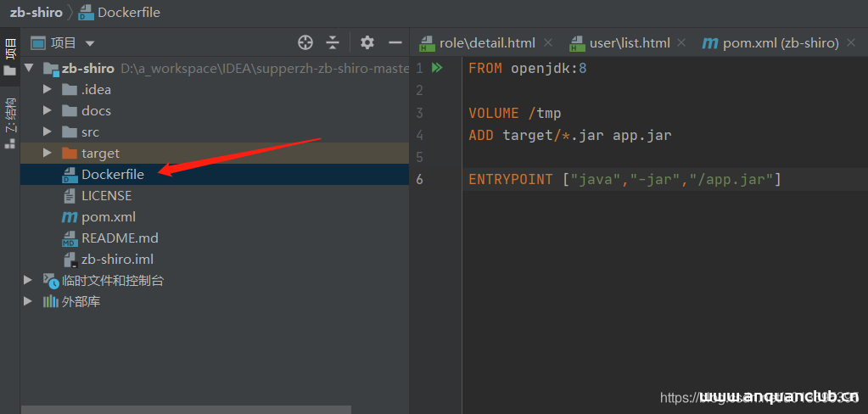This screenshot has height=414, width=868.
Task: Expand the target folder
Action: click(48, 154)
